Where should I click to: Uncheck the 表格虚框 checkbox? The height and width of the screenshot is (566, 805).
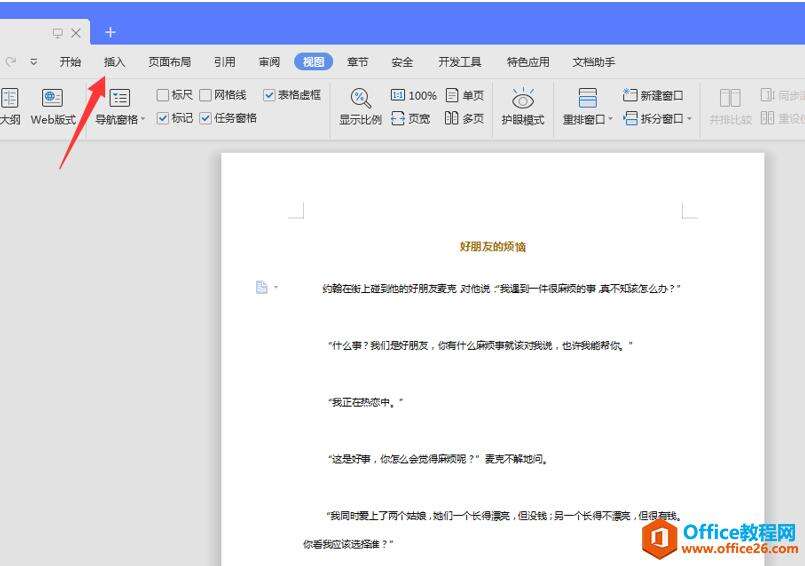(269, 96)
